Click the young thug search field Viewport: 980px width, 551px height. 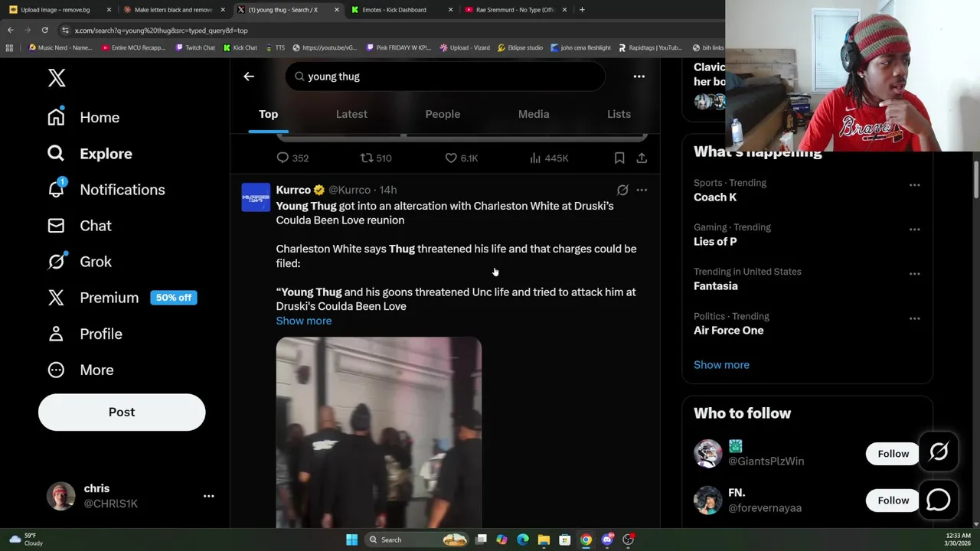tap(446, 77)
